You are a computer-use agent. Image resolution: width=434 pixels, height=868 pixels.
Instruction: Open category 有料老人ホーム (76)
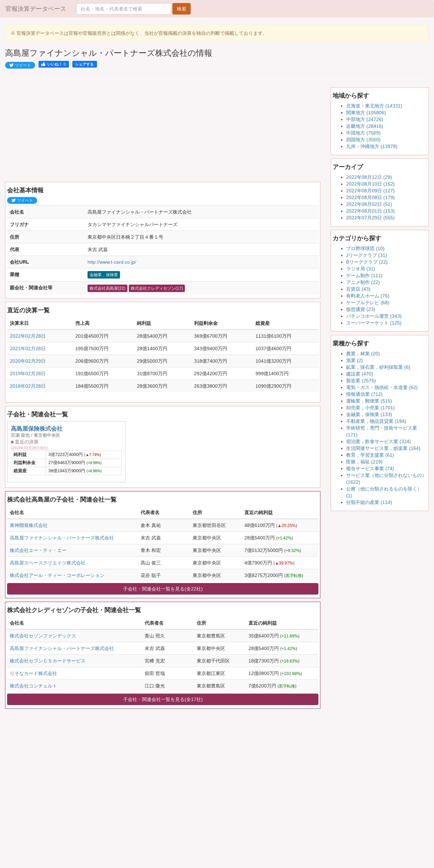pyautogui.click(x=367, y=296)
